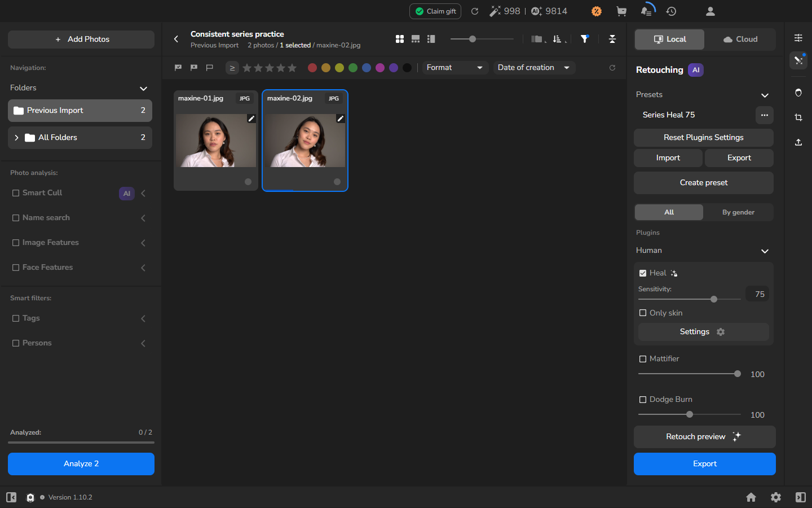Expand the Smart Cull options arrow

(143, 193)
